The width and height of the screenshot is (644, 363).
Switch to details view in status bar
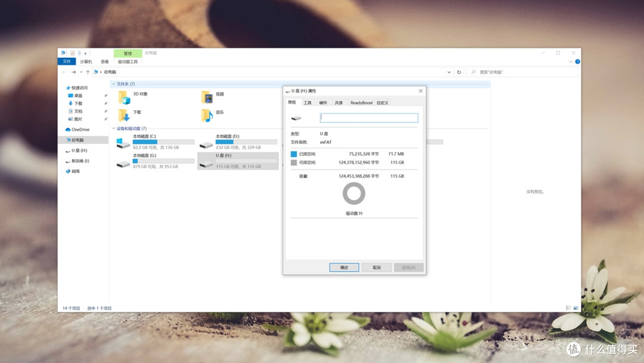[x=568, y=308]
